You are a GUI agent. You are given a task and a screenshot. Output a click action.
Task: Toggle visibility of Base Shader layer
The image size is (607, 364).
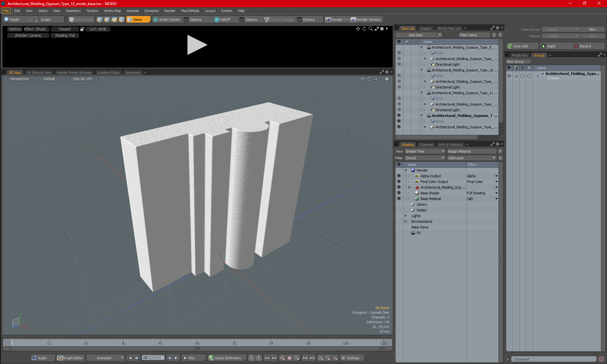tap(399, 193)
